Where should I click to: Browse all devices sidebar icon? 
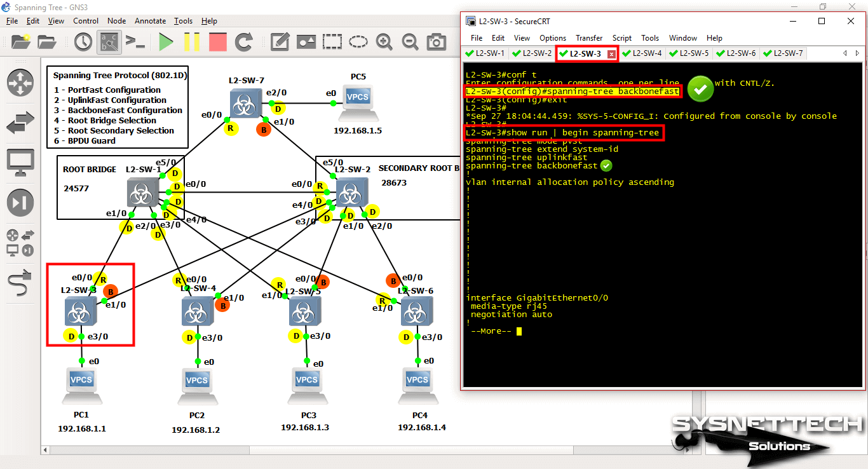pyautogui.click(x=20, y=243)
